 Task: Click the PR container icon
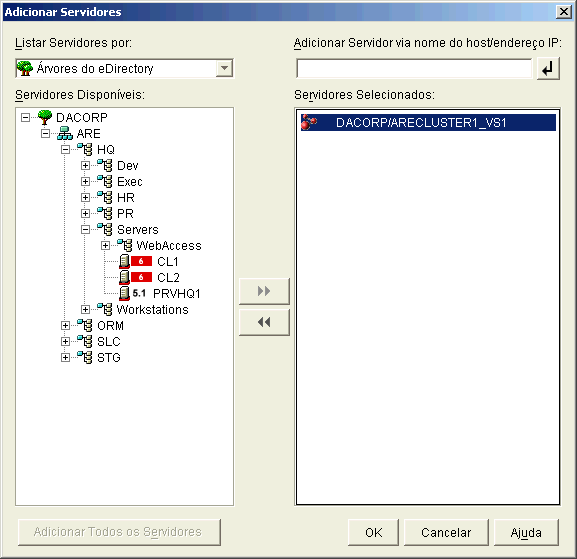click(105, 213)
